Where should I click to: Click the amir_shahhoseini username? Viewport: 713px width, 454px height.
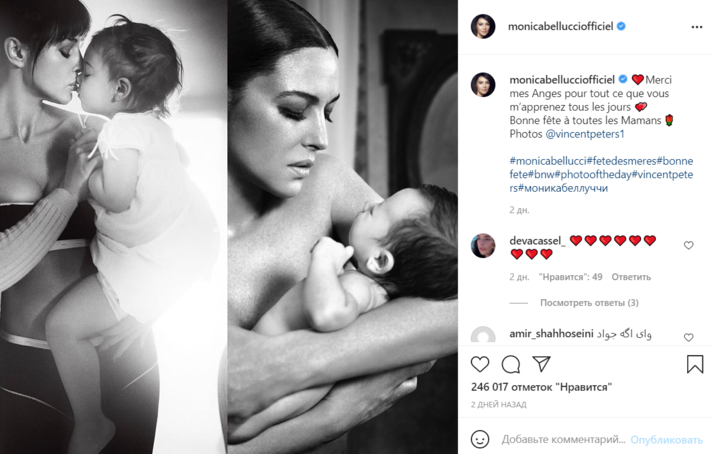551,334
